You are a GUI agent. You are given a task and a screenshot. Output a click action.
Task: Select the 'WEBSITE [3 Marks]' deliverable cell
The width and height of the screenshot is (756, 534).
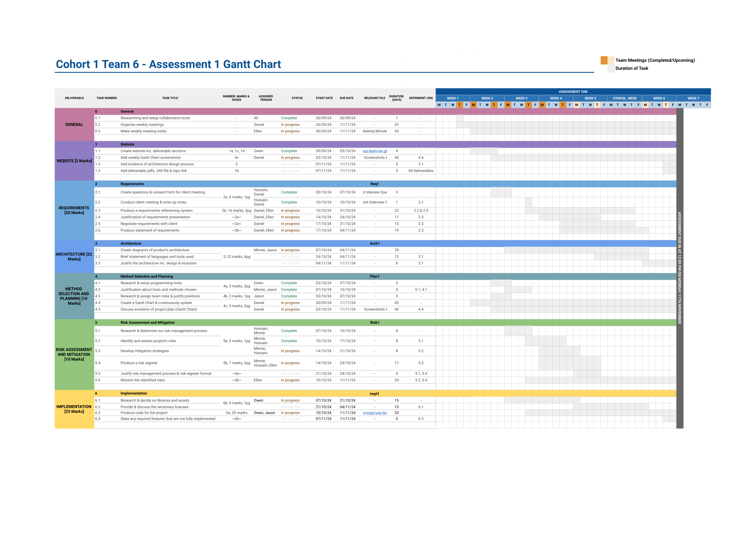pos(74,161)
